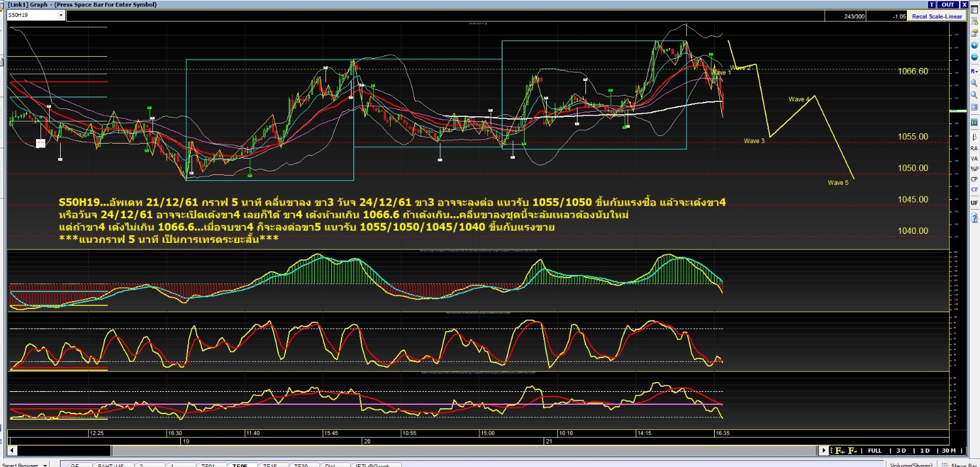Click the OUT button in title bar
The image size is (980, 467).
pos(948,5)
